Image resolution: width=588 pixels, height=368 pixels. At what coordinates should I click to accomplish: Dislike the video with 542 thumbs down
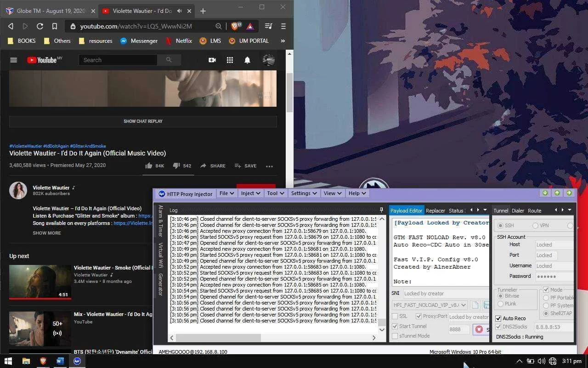pos(176,166)
